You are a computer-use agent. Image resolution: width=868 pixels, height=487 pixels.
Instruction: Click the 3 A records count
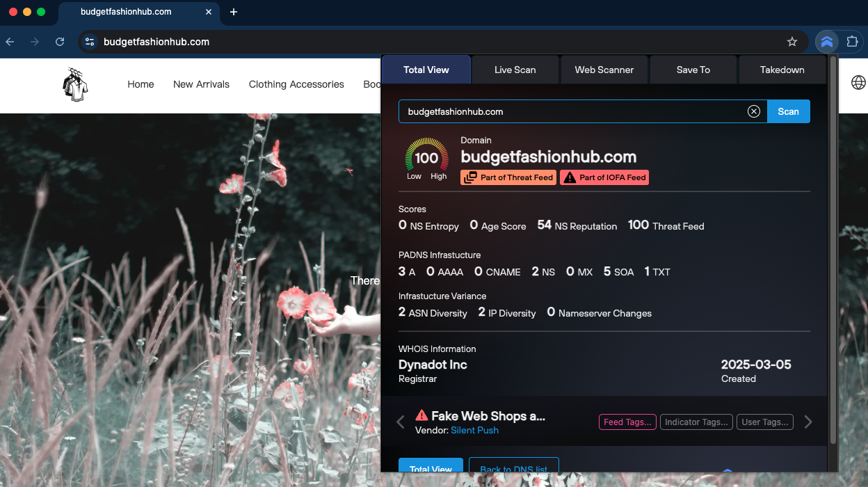(x=407, y=271)
